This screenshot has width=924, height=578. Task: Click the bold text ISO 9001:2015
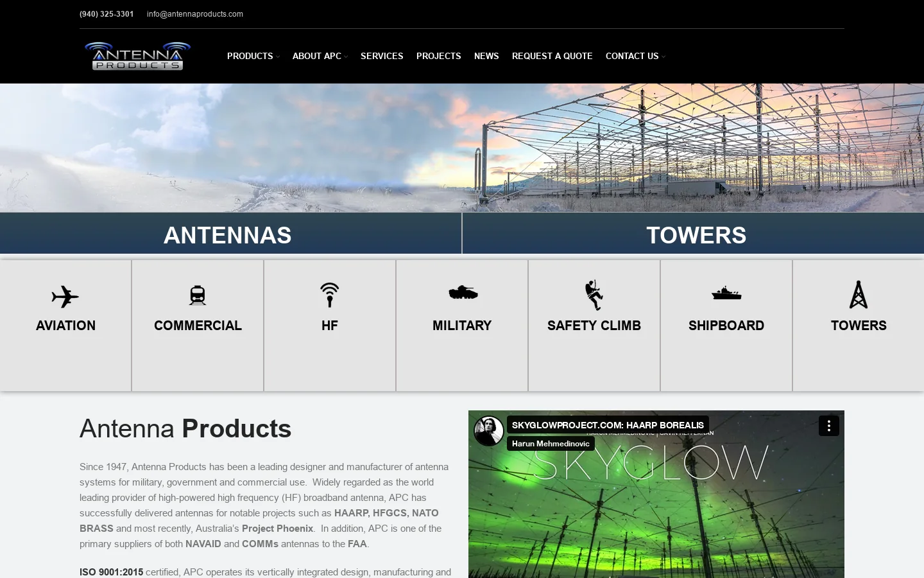point(111,572)
